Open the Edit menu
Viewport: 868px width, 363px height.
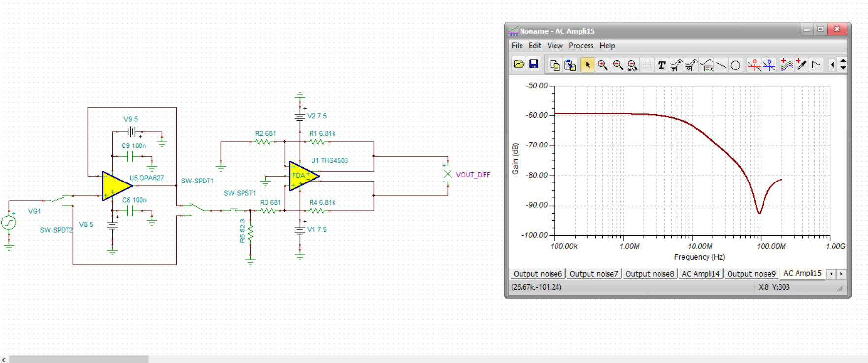pyautogui.click(x=535, y=45)
